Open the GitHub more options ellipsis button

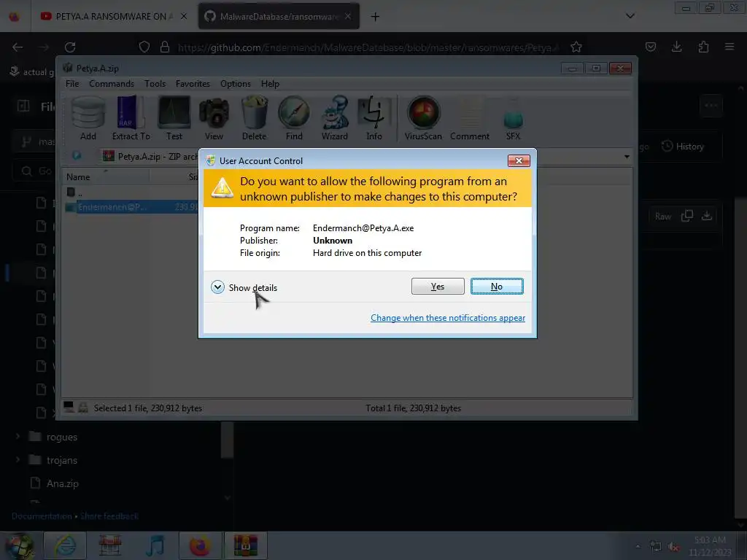tap(711, 105)
